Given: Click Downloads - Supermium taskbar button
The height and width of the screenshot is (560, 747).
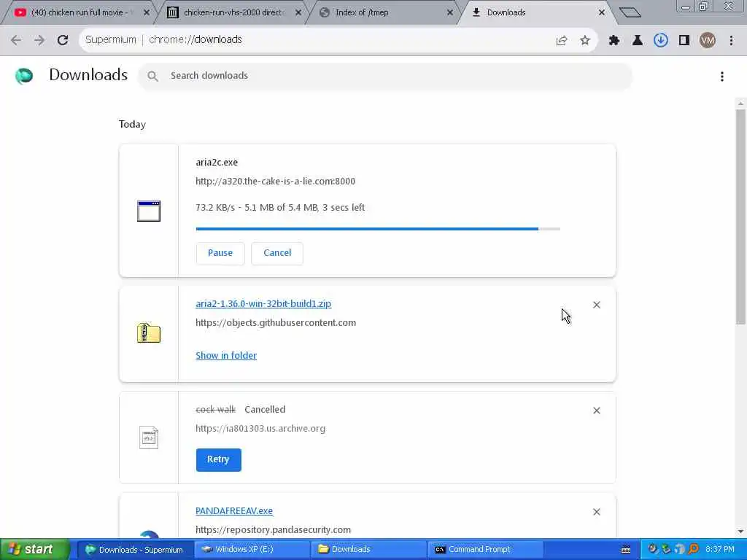Looking at the screenshot, I should [x=135, y=550].
